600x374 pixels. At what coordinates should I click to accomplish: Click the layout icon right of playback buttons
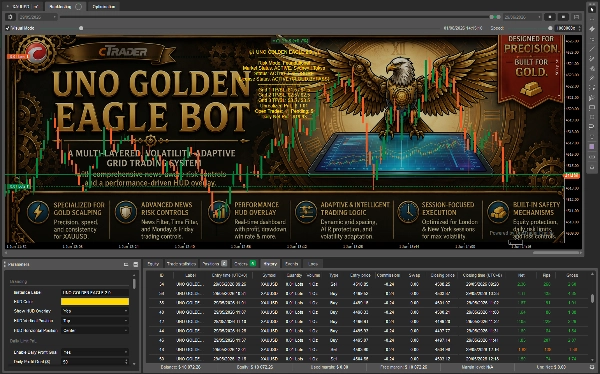pos(576,17)
